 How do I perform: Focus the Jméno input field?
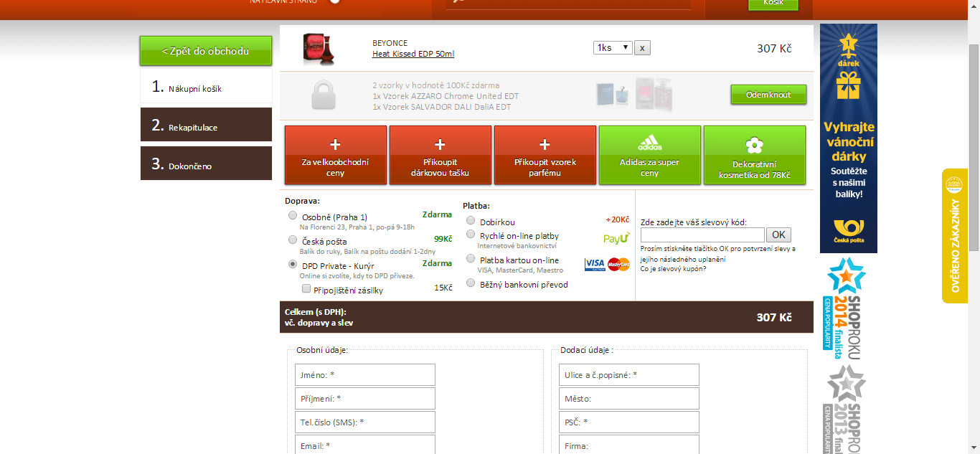tap(365, 375)
